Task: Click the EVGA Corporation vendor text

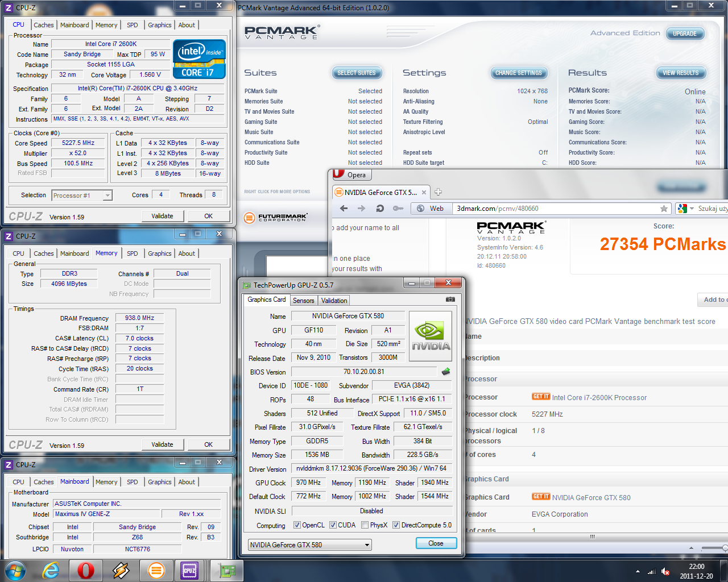Action: (x=560, y=514)
